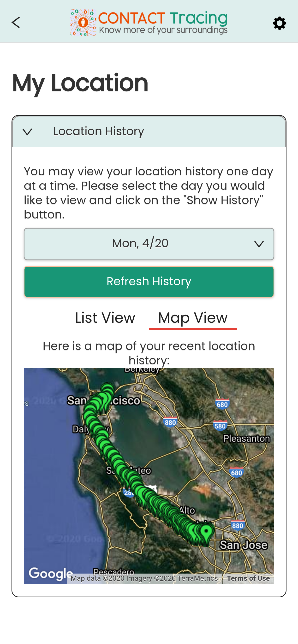The height and width of the screenshot is (644, 298).
Task: Select the Map View tab
Action: click(193, 318)
